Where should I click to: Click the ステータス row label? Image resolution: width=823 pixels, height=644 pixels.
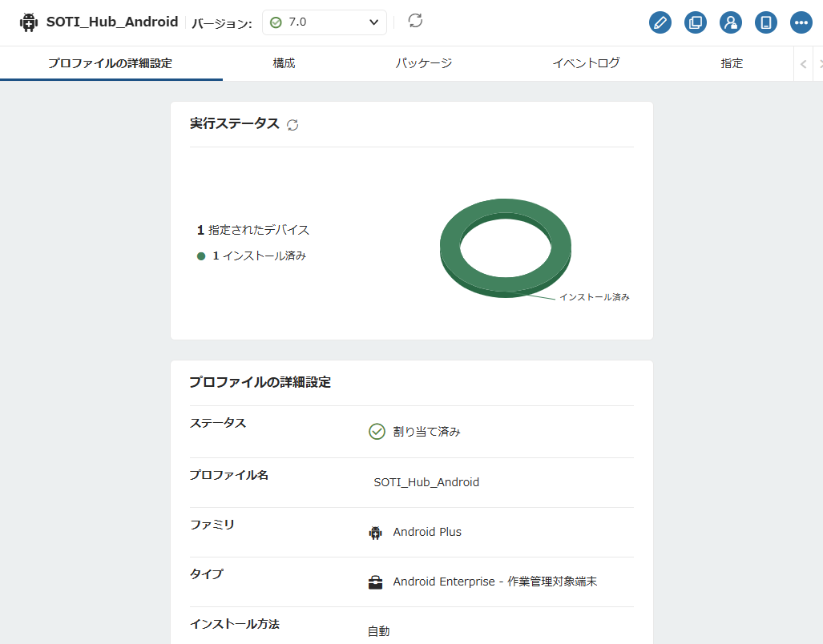coord(218,423)
